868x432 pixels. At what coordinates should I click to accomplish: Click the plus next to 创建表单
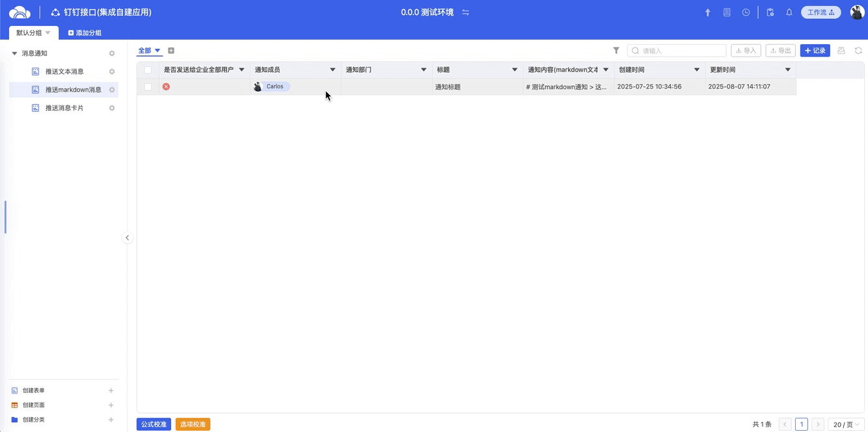coord(111,390)
